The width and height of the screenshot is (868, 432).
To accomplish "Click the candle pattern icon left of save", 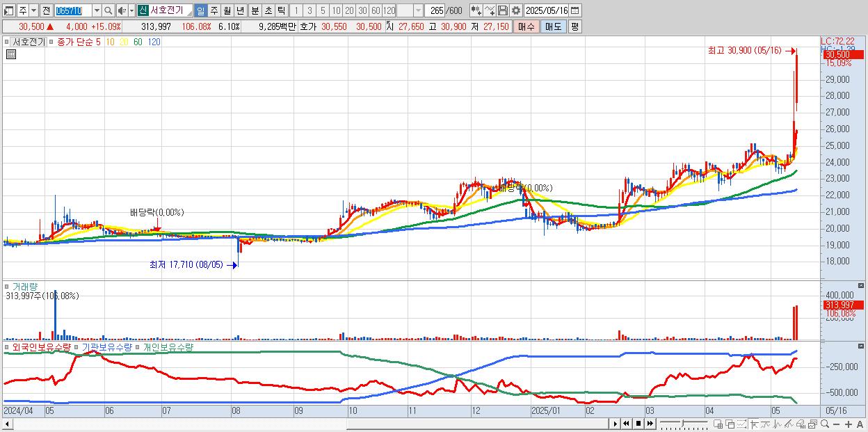I will coord(476,10).
